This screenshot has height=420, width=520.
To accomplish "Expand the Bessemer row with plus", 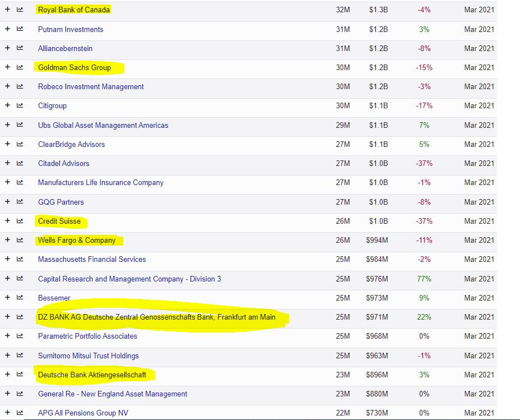I will tap(7, 297).
